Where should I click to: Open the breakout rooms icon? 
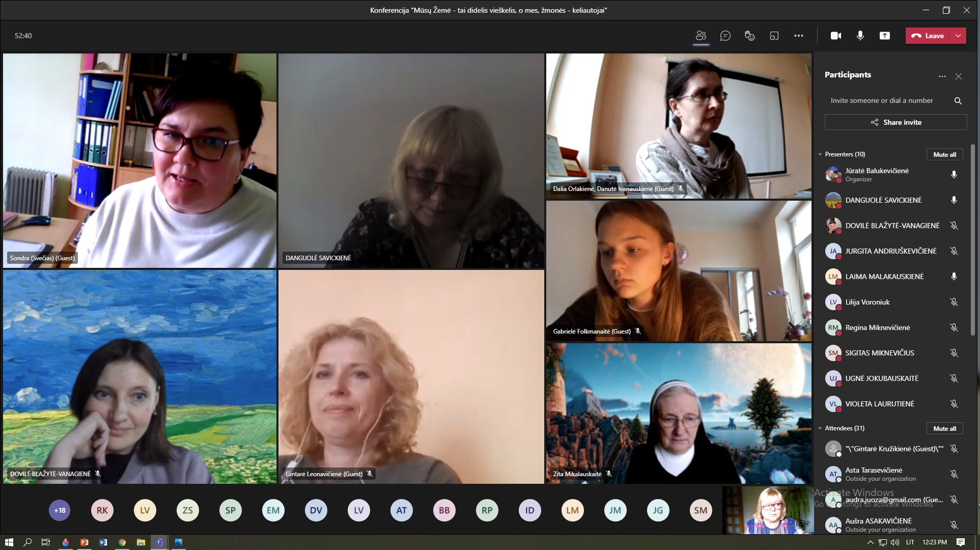click(x=774, y=36)
